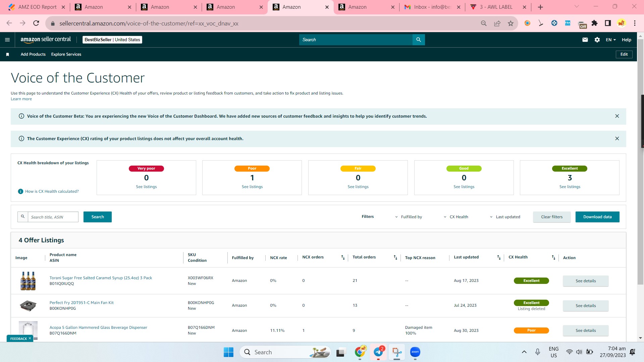Open the Snipping Tool taskbar icon
Viewport: 644px width, 362px height.
tap(397, 352)
